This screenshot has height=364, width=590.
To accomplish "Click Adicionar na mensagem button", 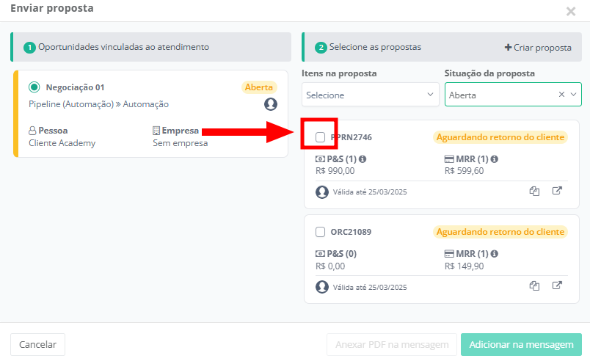I will tap(521, 344).
